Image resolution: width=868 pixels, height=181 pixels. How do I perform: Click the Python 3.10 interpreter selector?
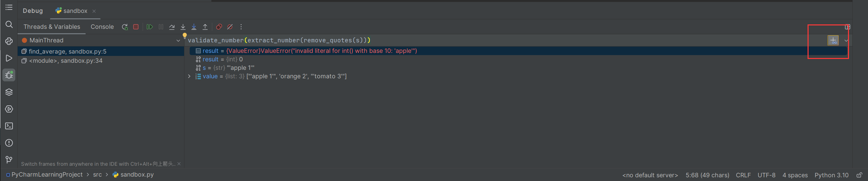831,175
